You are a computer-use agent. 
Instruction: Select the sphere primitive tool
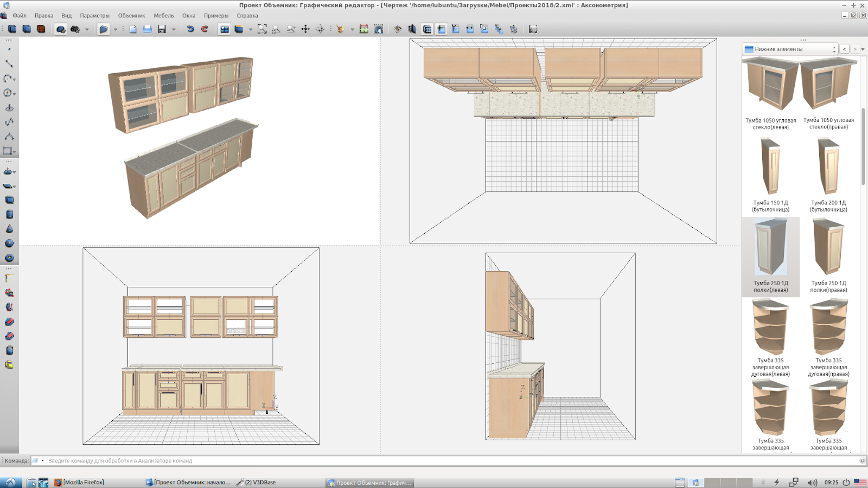(x=9, y=243)
